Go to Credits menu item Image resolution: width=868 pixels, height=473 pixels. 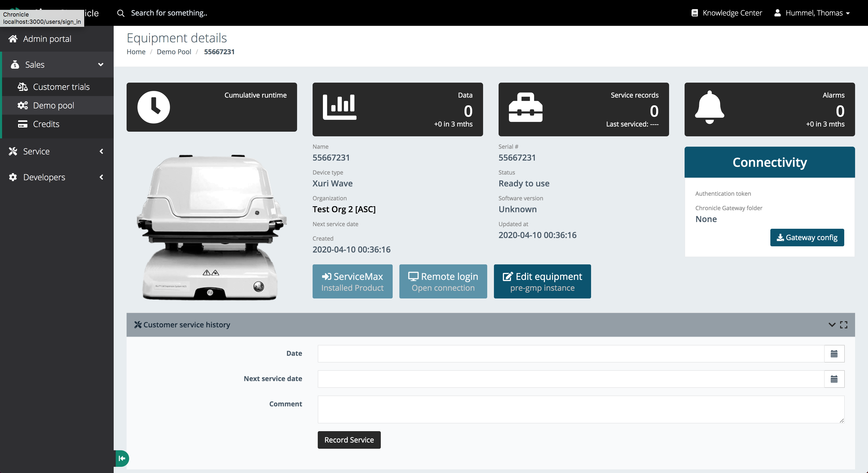(x=46, y=124)
